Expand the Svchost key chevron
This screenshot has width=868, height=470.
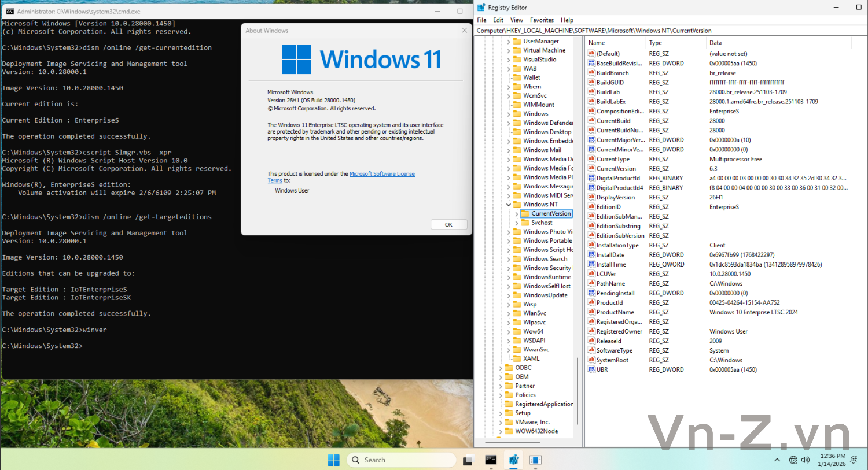[517, 223]
